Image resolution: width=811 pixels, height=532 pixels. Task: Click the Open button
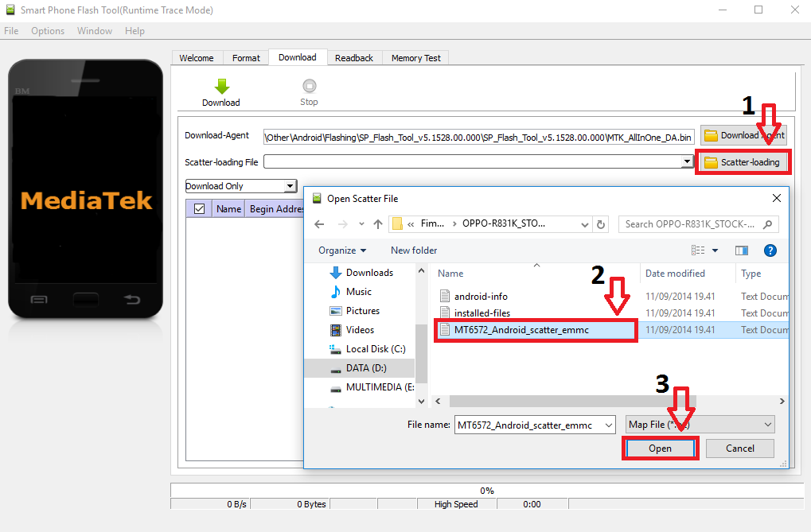[660, 448]
